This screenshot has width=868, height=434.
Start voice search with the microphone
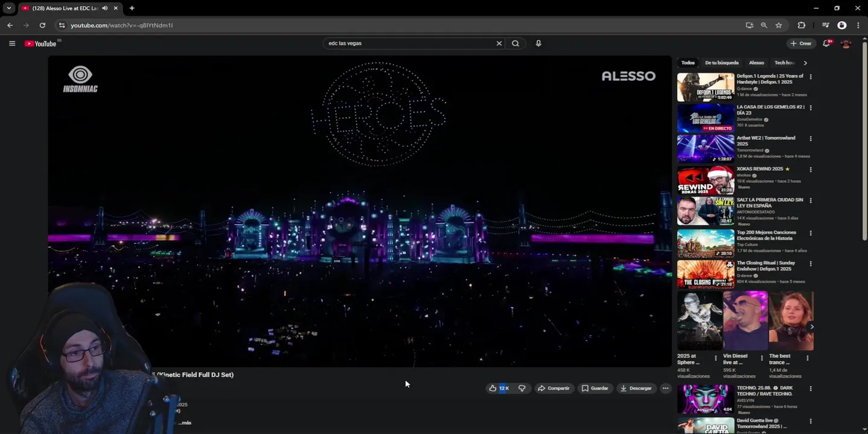[538, 43]
